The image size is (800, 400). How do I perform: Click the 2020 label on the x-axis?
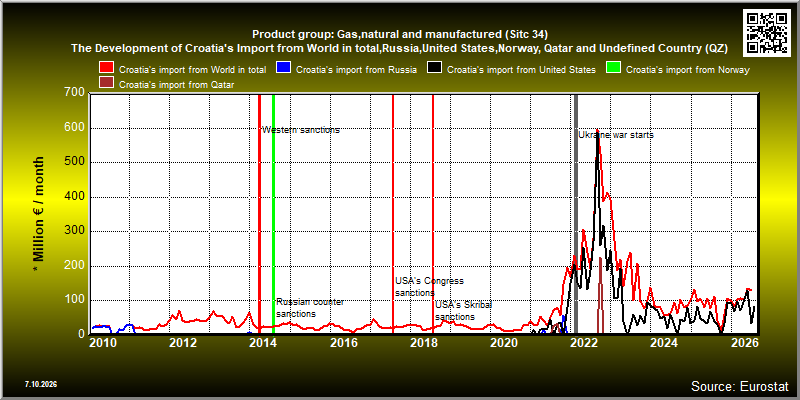pyautogui.click(x=503, y=343)
